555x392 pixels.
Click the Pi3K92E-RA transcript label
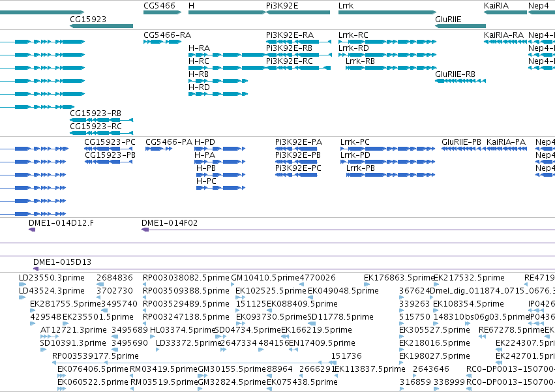click(290, 35)
